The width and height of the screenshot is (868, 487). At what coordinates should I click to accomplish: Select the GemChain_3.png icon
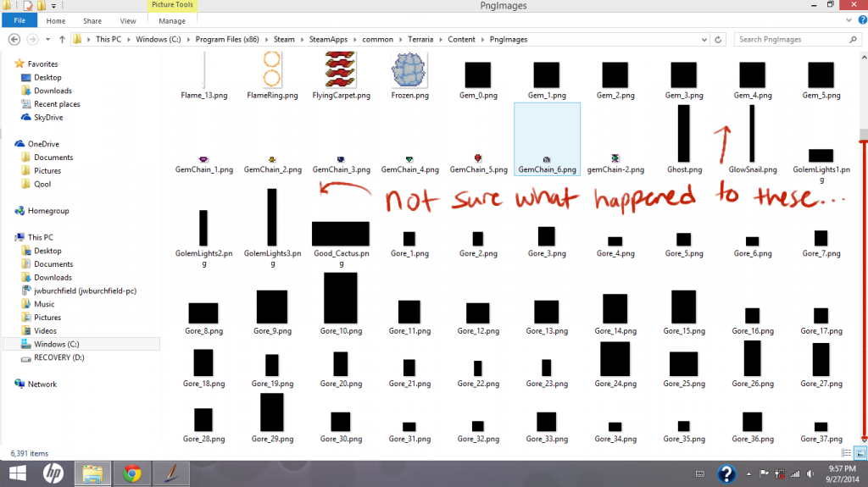(341, 159)
